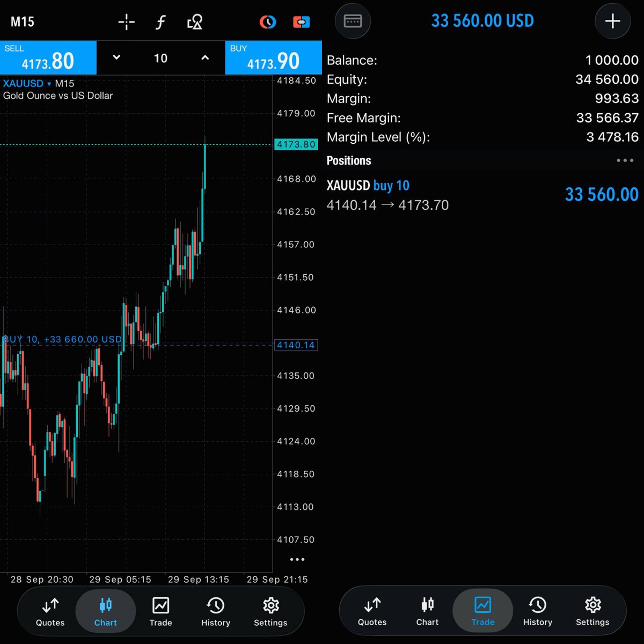This screenshot has width=644, height=644.
Task: Open the XAUUSD buy 10 position
Action: coord(482,195)
